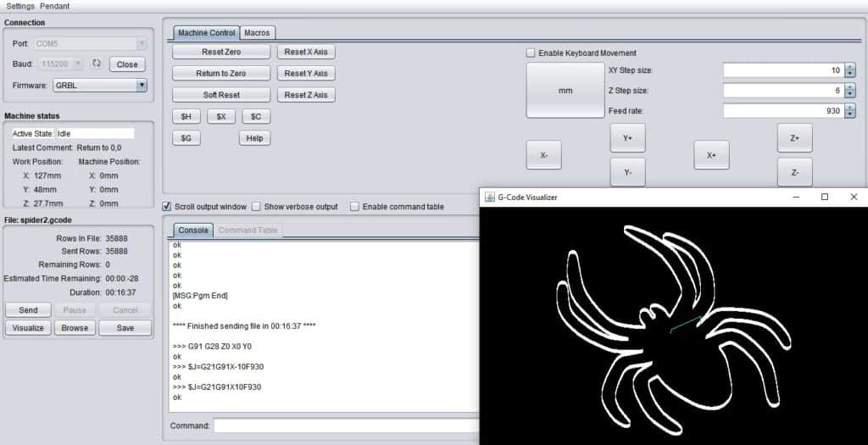Click the Visualize button

28,328
